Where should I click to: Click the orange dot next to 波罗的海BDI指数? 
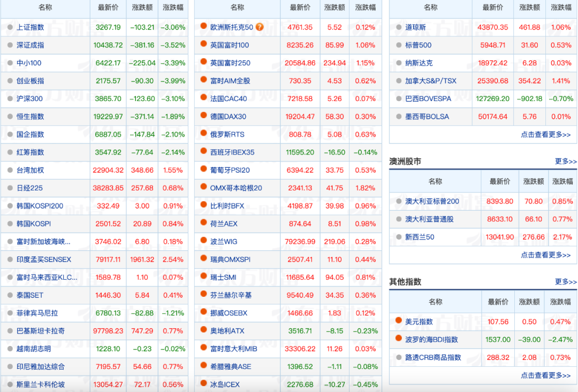[x=398, y=339]
